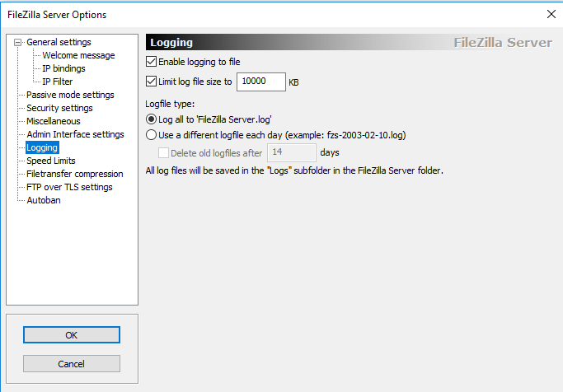This screenshot has height=392, width=563.
Task: Click the KB unit label
Action: (x=293, y=82)
